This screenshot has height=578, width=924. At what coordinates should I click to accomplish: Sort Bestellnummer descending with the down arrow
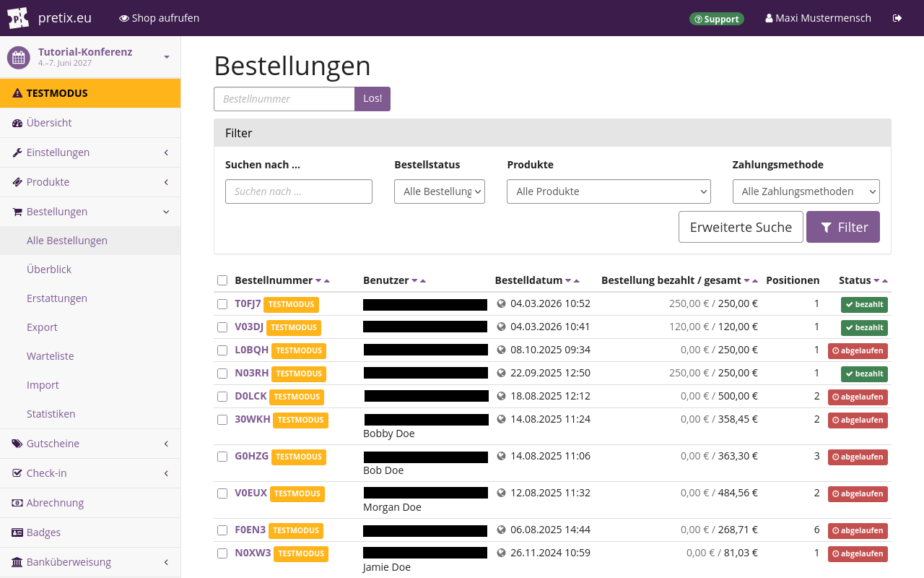(318, 281)
